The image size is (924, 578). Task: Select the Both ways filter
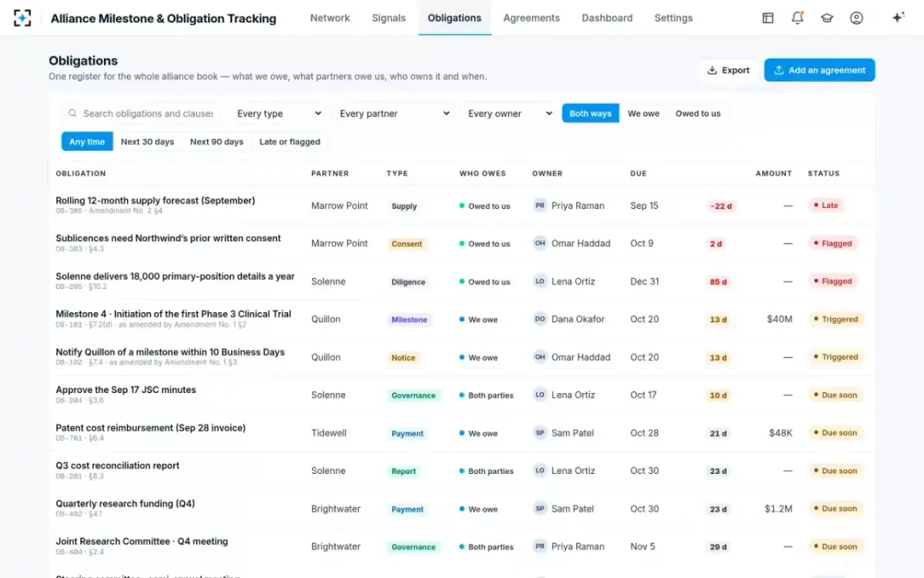[591, 113]
